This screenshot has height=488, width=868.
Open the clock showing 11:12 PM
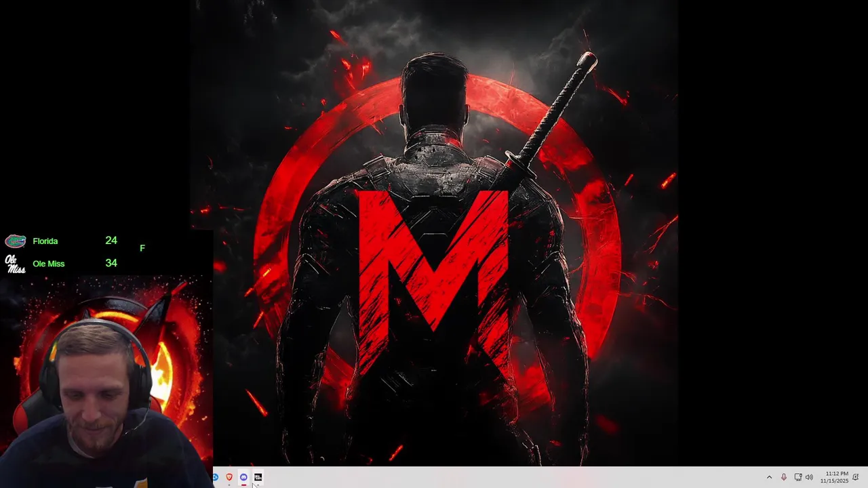tap(834, 477)
